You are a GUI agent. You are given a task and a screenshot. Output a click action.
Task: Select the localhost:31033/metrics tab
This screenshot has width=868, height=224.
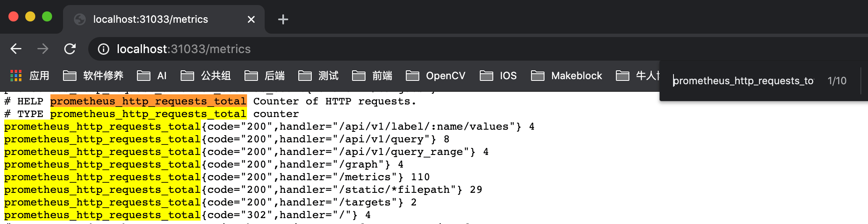(x=164, y=19)
